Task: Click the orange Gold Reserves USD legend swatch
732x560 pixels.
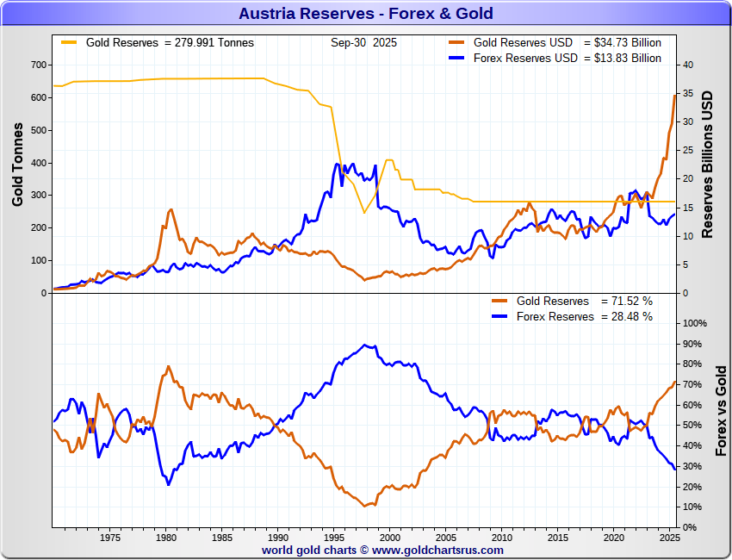Action: (x=456, y=42)
